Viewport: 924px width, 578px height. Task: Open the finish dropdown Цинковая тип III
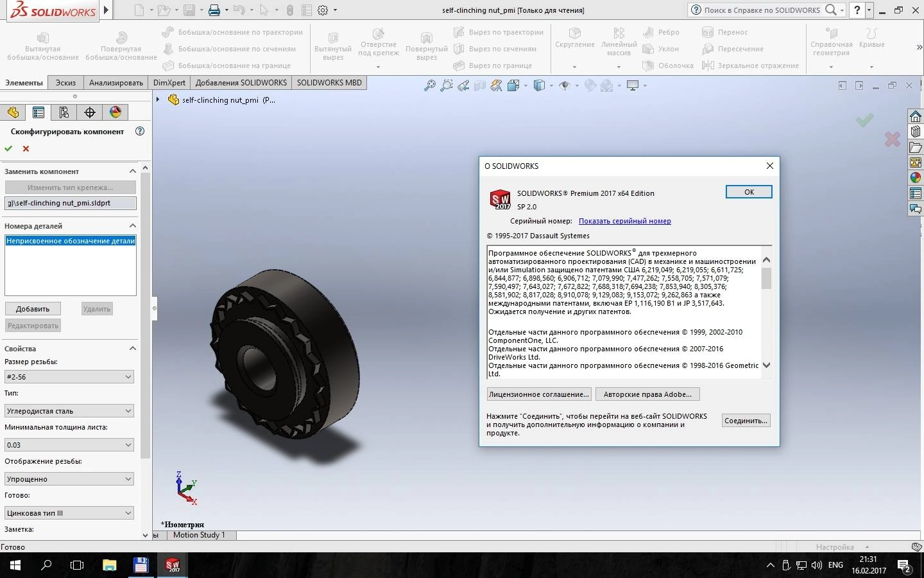coord(69,513)
